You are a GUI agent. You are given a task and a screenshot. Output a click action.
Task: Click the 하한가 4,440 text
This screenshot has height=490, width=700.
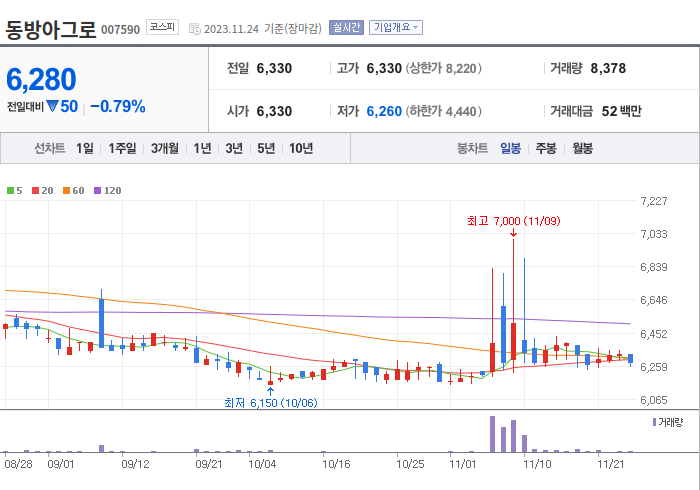444,111
